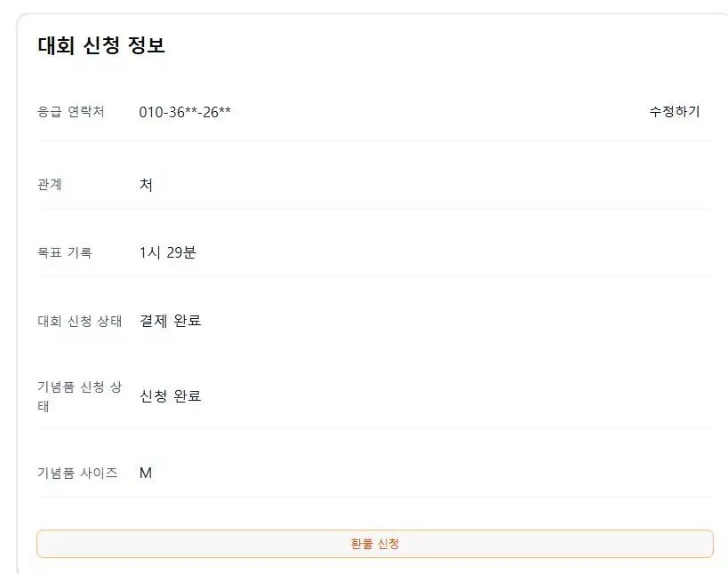Image resolution: width=728 pixels, height=574 pixels.
Task: Click the 대회 신청 상태 label
Action: tap(80, 321)
